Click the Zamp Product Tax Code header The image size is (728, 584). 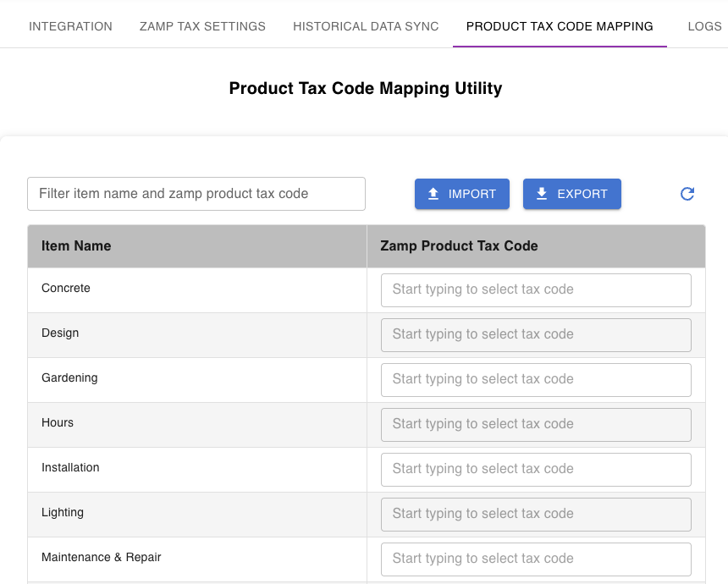[x=459, y=246]
